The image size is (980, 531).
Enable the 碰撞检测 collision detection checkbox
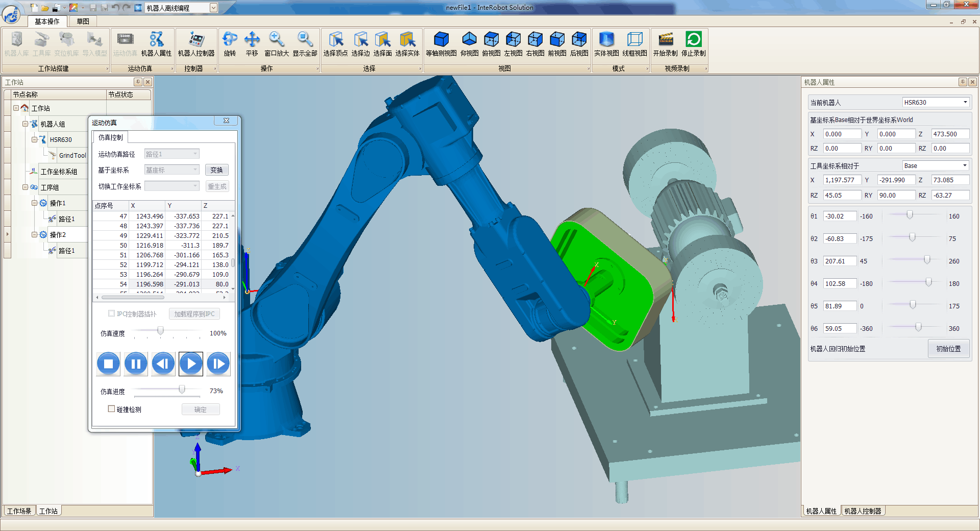click(111, 409)
